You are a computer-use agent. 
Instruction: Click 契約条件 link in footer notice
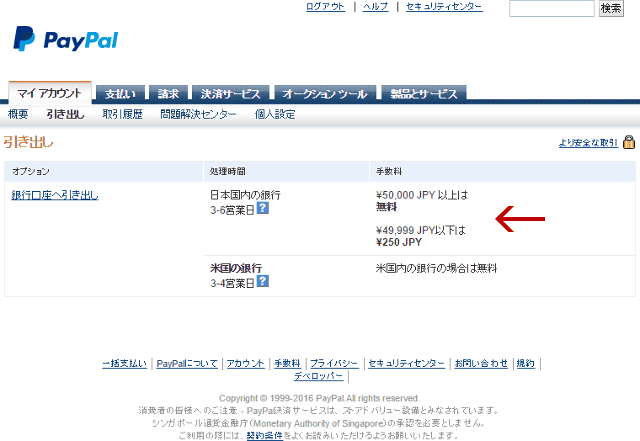[264, 435]
